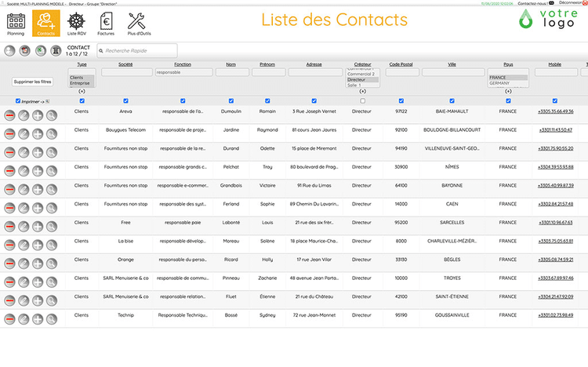Image resolution: width=588 pixels, height=367 pixels.
Task: Edit the Pelchat contact with pencil icon
Action: pos(24,171)
